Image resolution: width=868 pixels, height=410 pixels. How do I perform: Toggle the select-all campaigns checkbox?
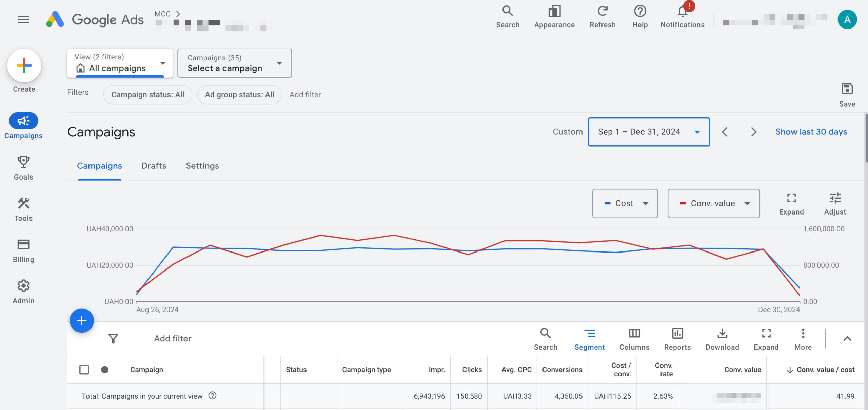click(84, 369)
